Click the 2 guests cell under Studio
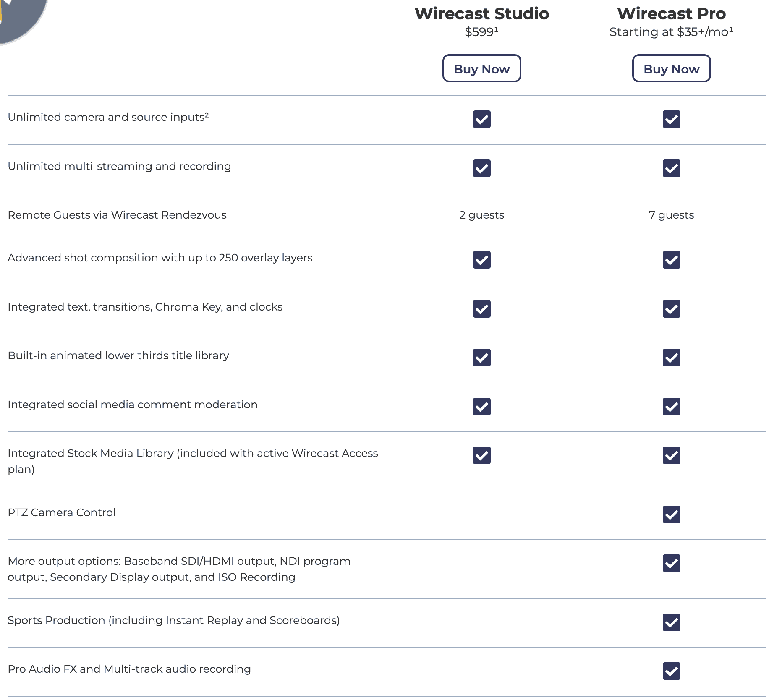This screenshot has width=769, height=700. tap(481, 215)
